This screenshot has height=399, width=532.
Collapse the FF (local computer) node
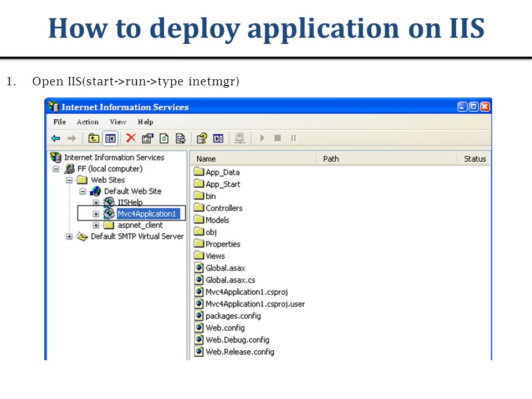(56, 169)
